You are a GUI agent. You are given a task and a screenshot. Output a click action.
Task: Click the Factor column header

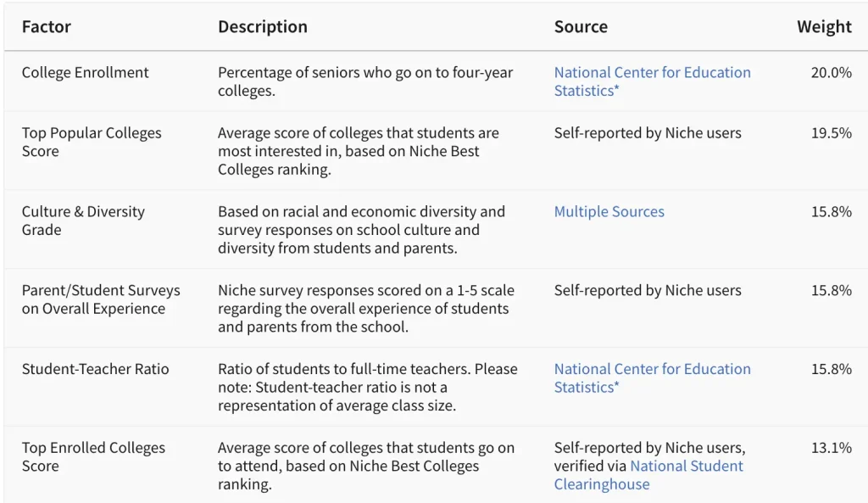click(47, 26)
